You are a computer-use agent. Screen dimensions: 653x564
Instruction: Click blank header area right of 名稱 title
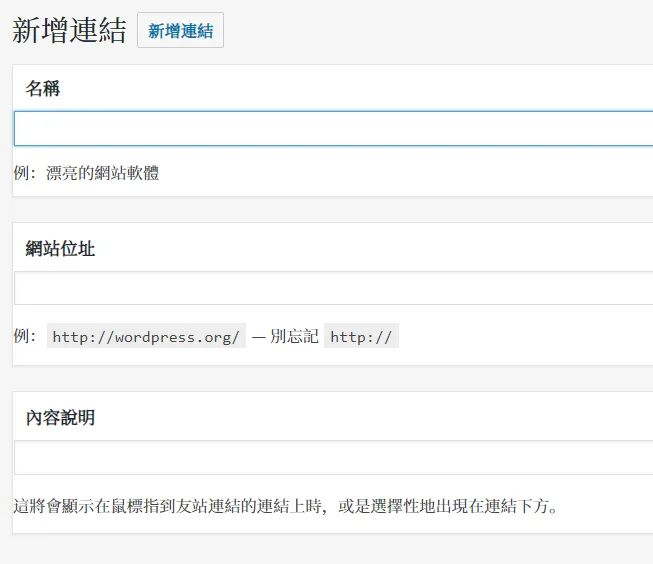click(x=350, y=89)
